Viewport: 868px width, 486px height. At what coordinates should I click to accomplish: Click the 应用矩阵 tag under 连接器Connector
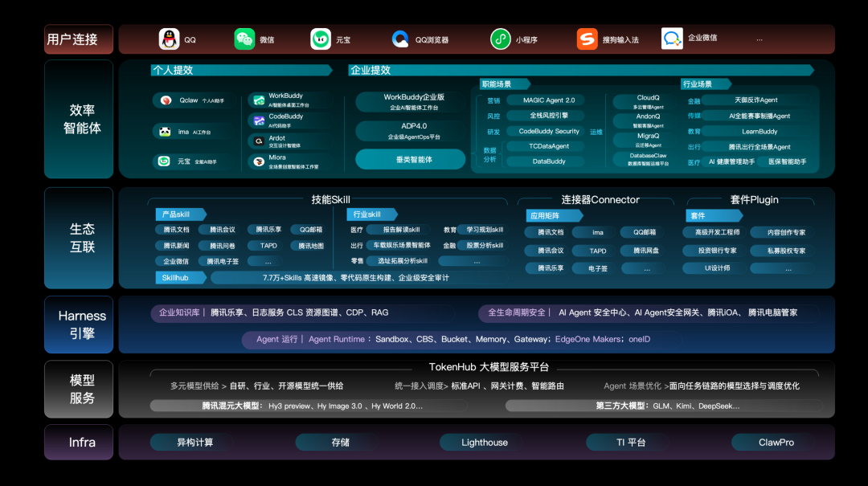[553, 216]
